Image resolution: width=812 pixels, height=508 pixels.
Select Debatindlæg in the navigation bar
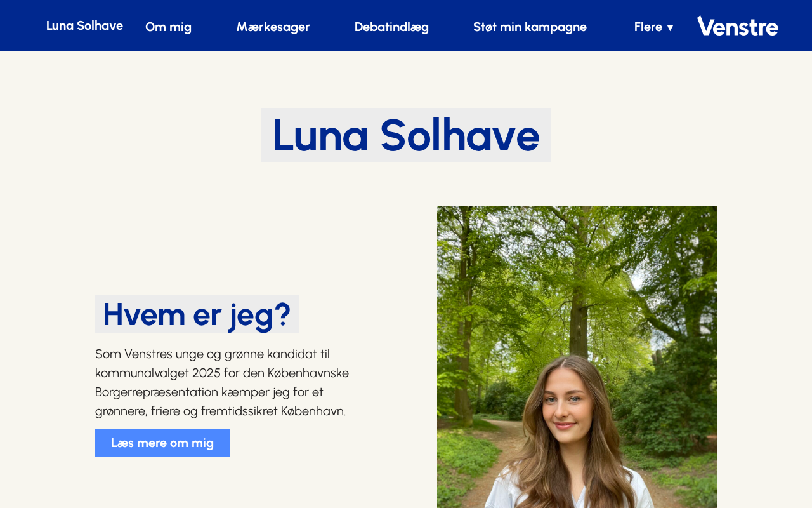tap(391, 27)
